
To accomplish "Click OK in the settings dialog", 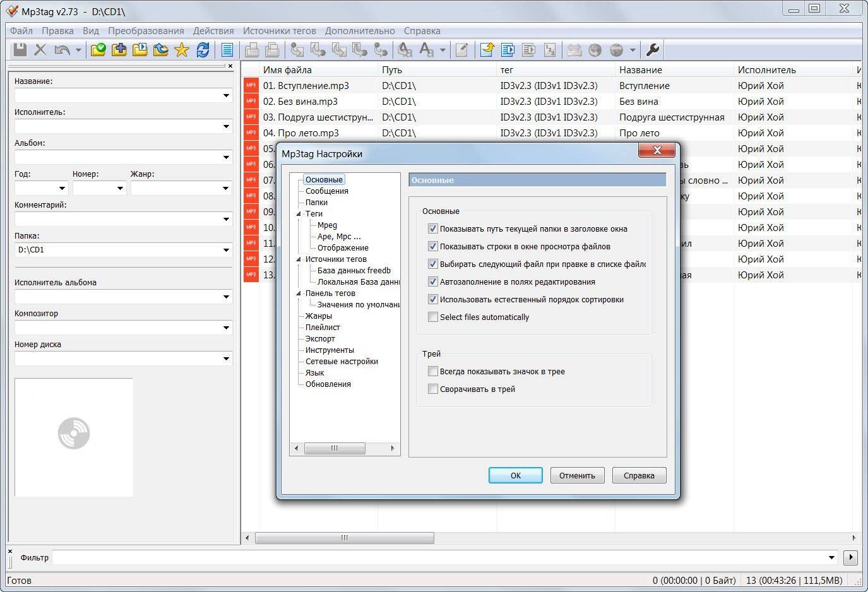I will point(516,475).
